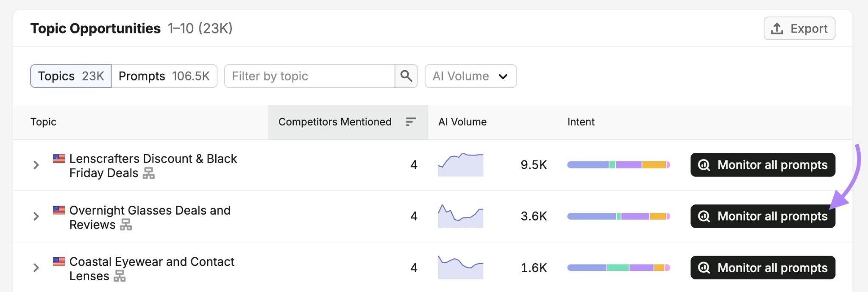Viewport: 868px width, 292px height.
Task: Expand the Coastal Eyewear row
Action: click(36, 267)
